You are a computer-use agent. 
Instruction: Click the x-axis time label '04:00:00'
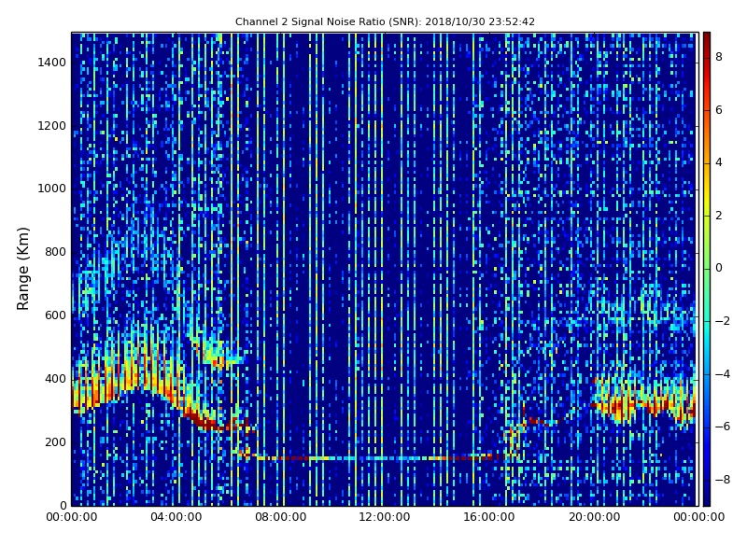[x=176, y=517]
